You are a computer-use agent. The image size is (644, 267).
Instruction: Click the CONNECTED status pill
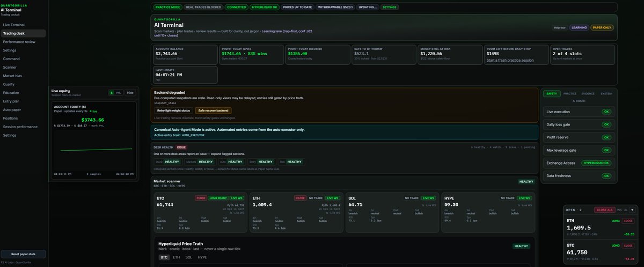236,8
